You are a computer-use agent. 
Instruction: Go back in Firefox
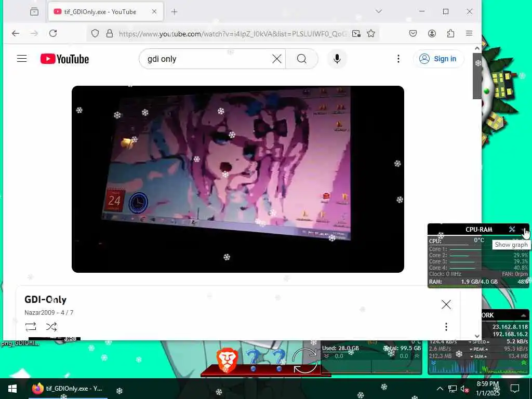[15, 33]
